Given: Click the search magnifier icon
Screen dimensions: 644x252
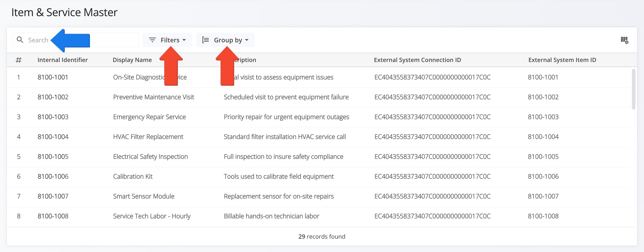Looking at the screenshot, I should pyautogui.click(x=20, y=40).
